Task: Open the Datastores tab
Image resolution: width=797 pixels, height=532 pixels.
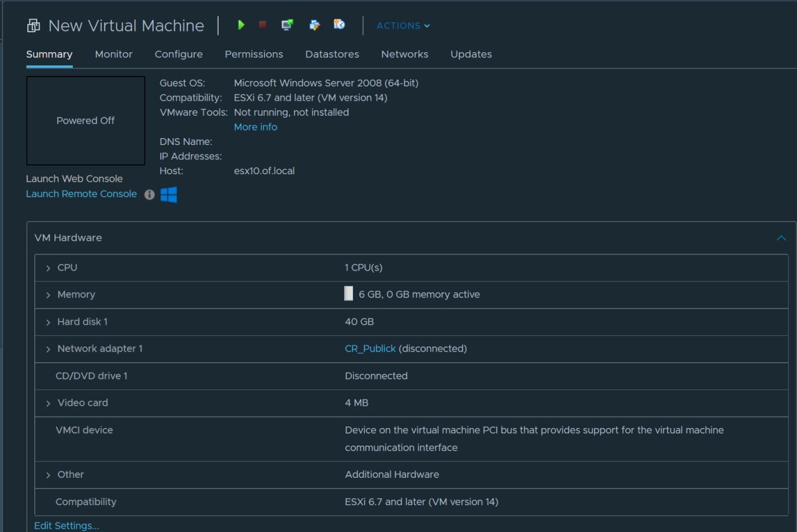Action: coord(332,54)
